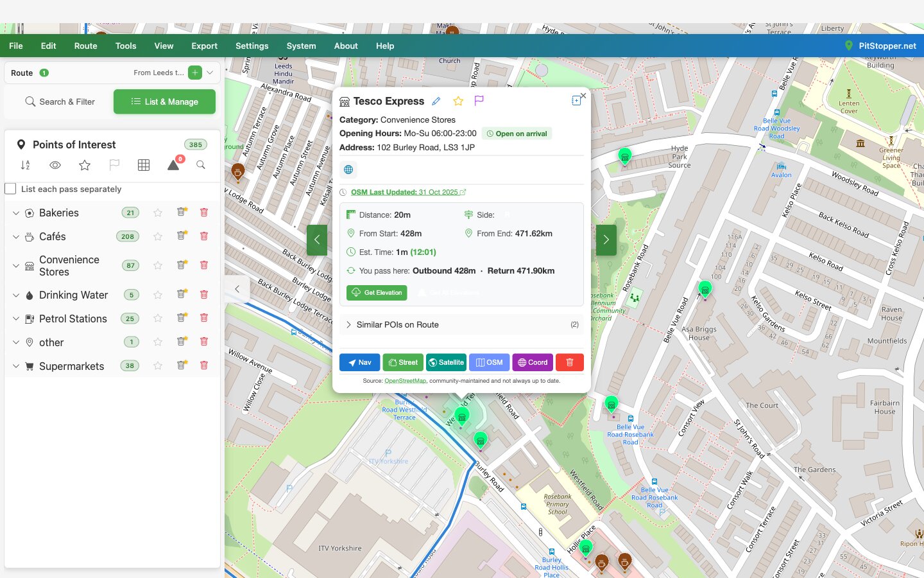The width and height of the screenshot is (924, 578).
Task: Sort the points of interest alphabetically
Action: pos(26,165)
